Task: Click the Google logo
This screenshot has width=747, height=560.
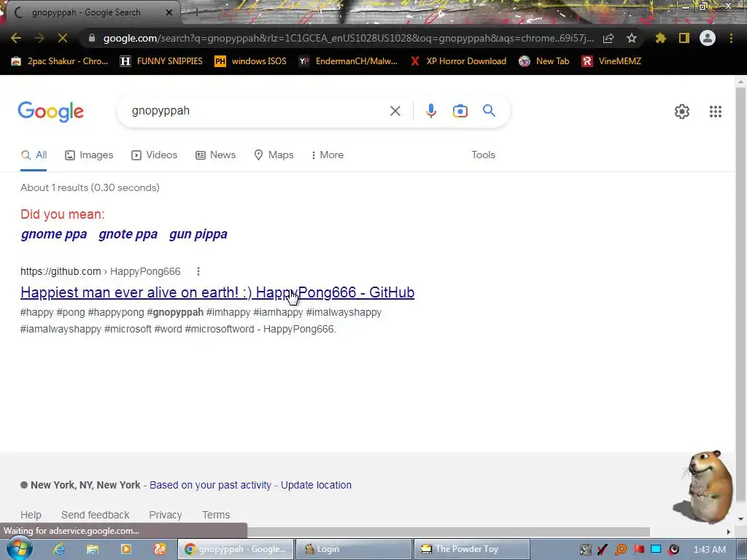Action: point(51,112)
